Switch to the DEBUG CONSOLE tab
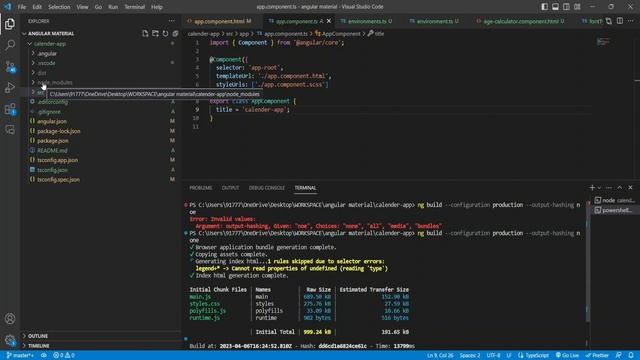The width and height of the screenshot is (640, 360). (x=267, y=188)
